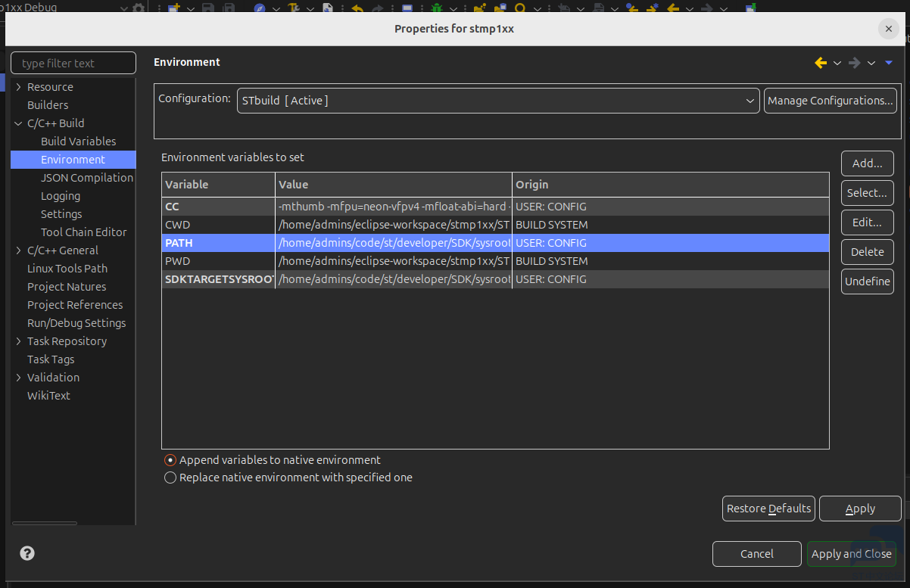This screenshot has width=910, height=588.
Task: Click Restore Defaults
Action: coord(768,509)
